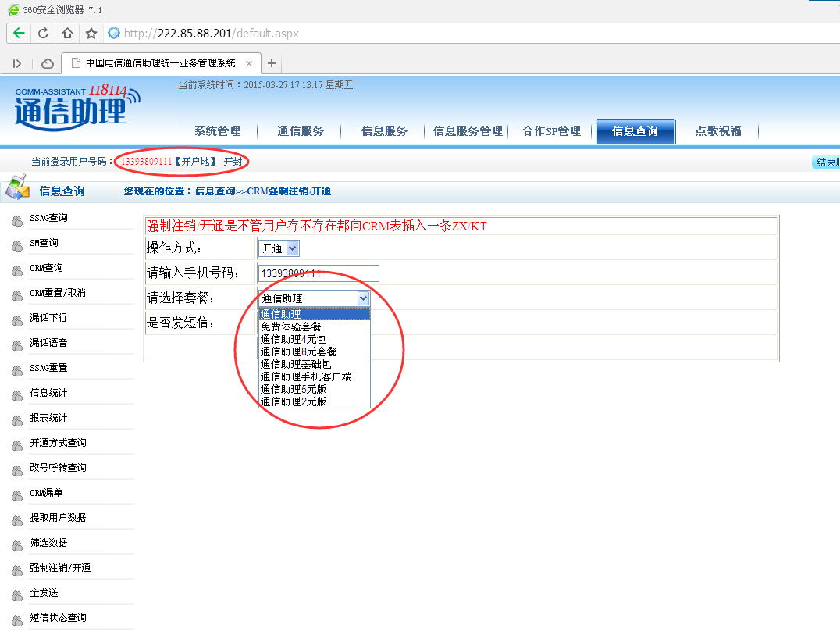Choose 通信助理基础包 from the package list
The image size is (840, 635).
pos(315,364)
